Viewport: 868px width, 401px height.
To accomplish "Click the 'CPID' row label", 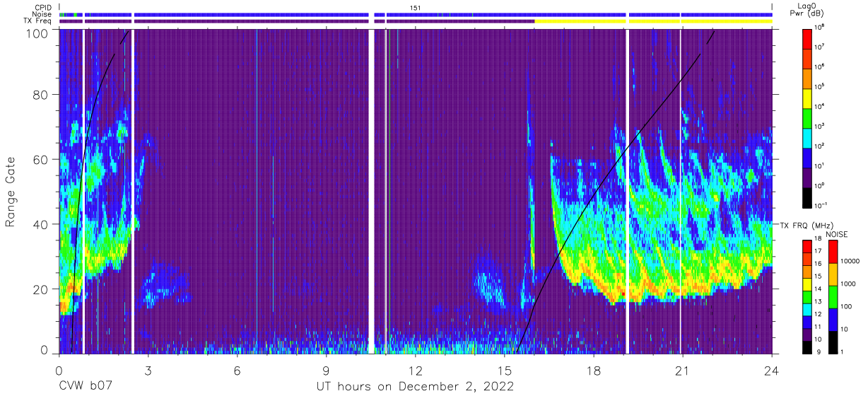I will coord(44,6).
